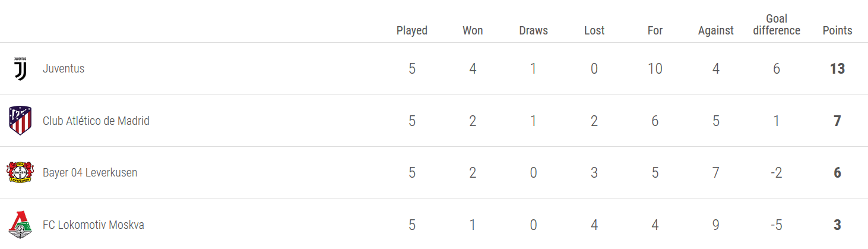Click the Goal difference column header

pos(777,25)
